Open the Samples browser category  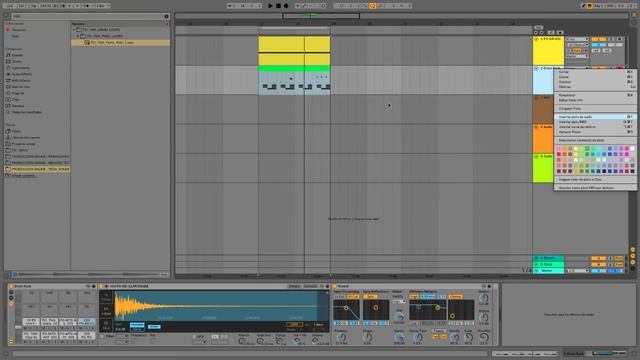tap(18, 106)
